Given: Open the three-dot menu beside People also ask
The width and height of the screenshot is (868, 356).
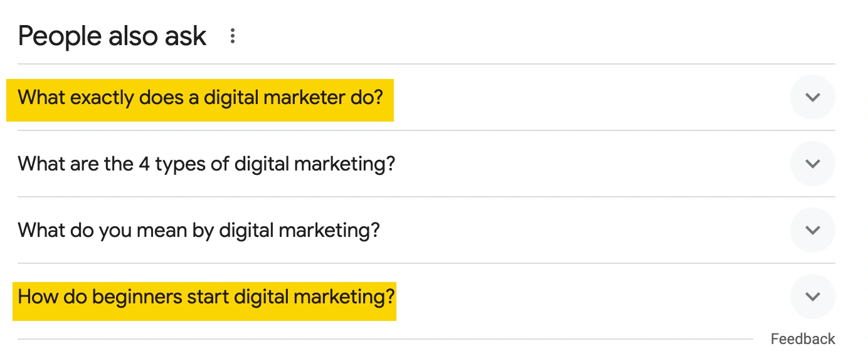Looking at the screenshot, I should tap(233, 36).
